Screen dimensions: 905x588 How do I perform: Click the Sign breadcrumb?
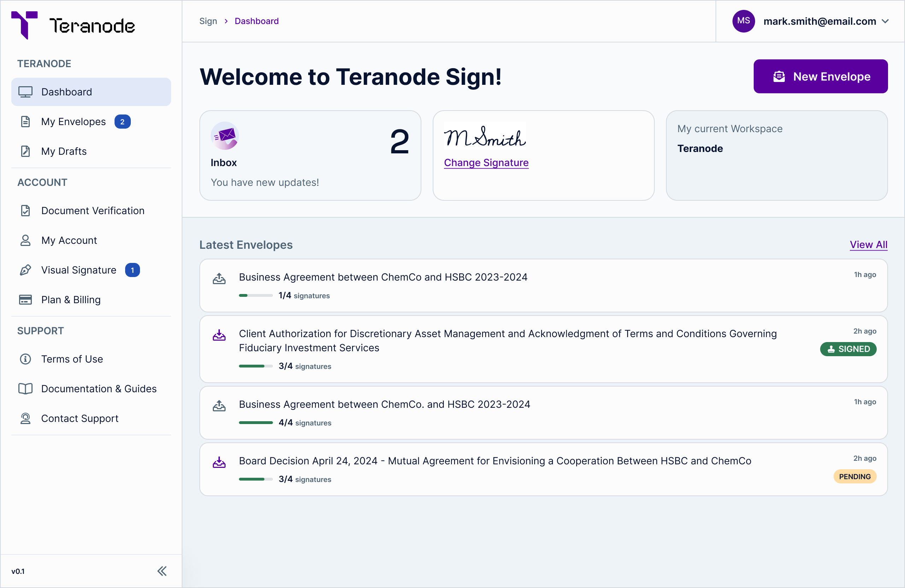[208, 21]
